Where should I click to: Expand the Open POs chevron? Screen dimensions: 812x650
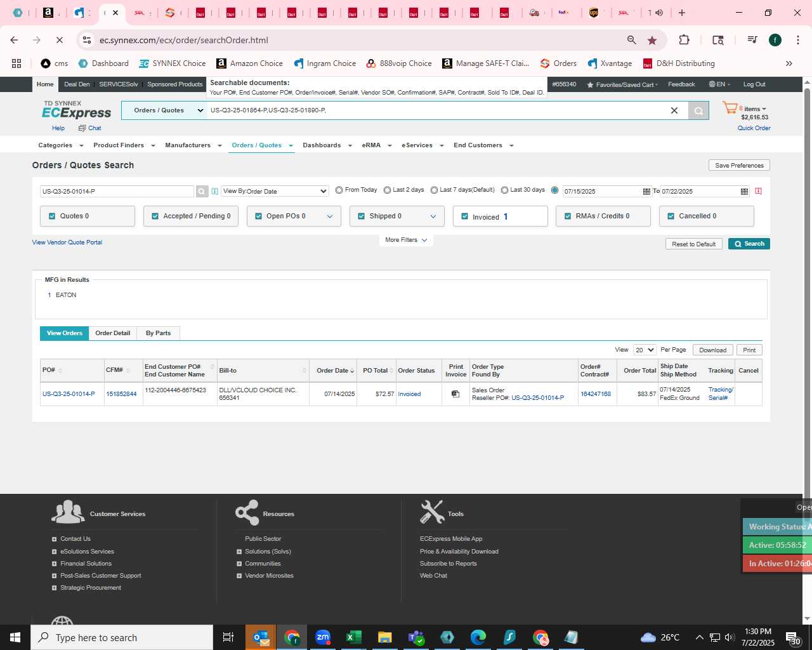pos(330,216)
